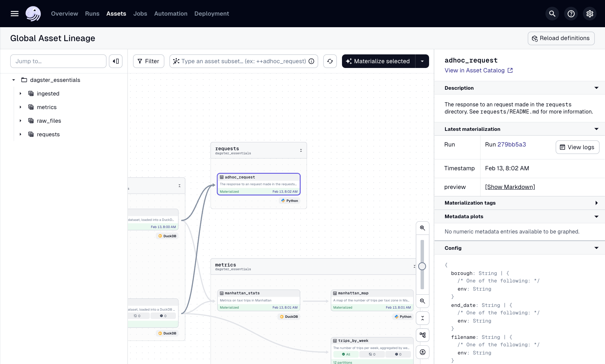
Task: Click the re-layout graph icon
Action: [423, 335]
